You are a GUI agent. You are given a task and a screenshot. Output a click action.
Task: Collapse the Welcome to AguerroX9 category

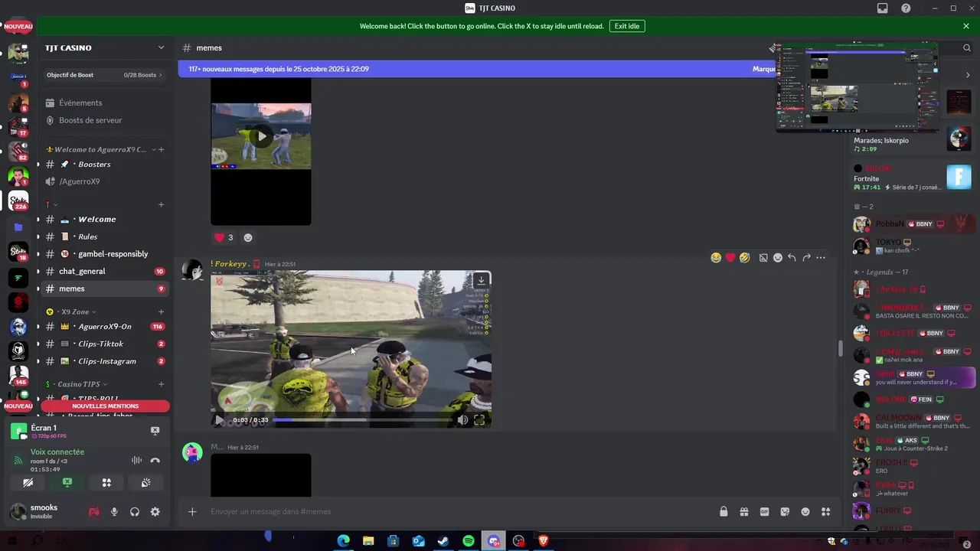click(x=100, y=149)
